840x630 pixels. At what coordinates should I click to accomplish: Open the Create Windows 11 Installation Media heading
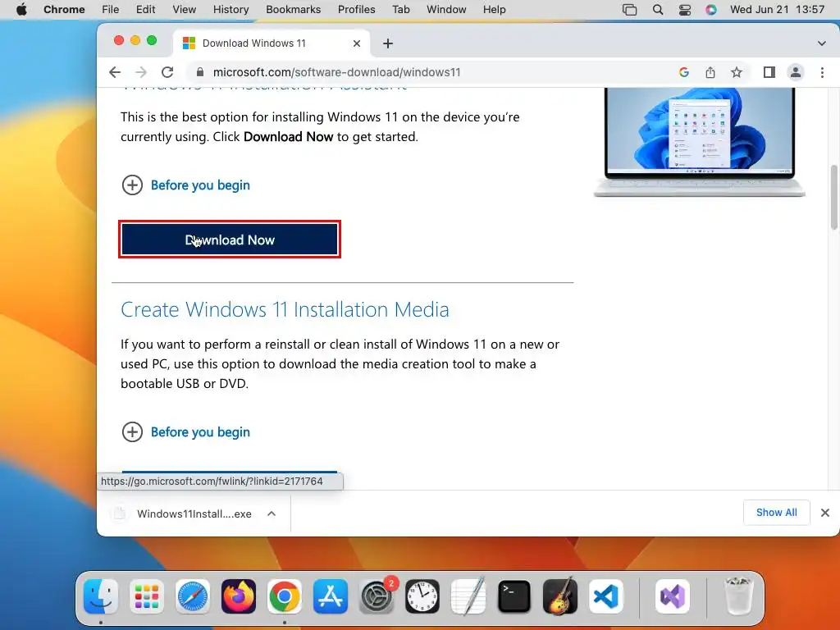285,309
